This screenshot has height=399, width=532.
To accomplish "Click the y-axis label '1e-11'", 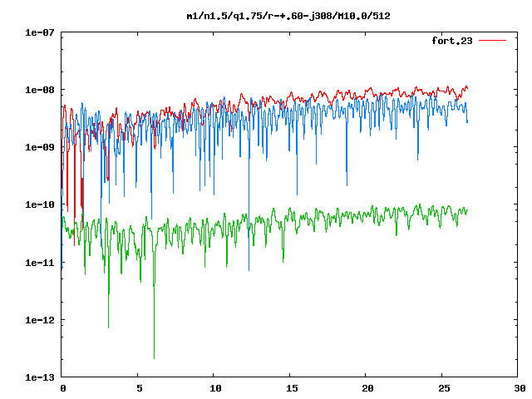I will (x=40, y=263).
